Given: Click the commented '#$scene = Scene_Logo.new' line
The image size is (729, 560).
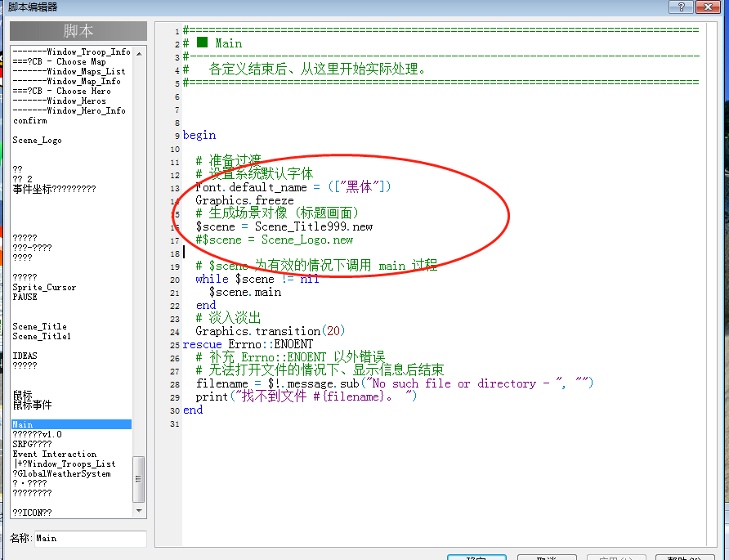Looking at the screenshot, I should (x=275, y=240).
